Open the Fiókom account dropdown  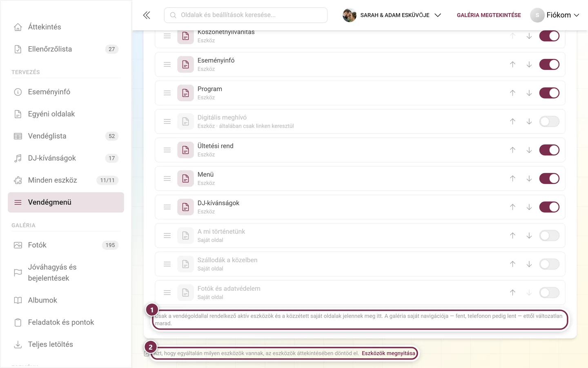pos(555,15)
